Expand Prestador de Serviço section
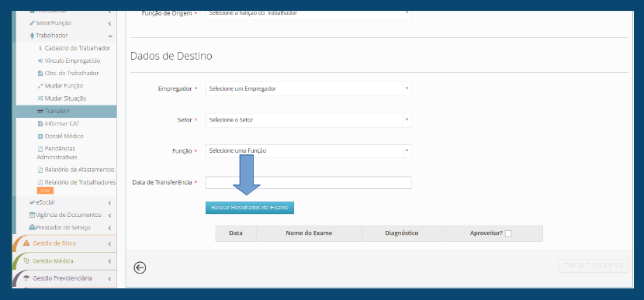 coord(110,228)
